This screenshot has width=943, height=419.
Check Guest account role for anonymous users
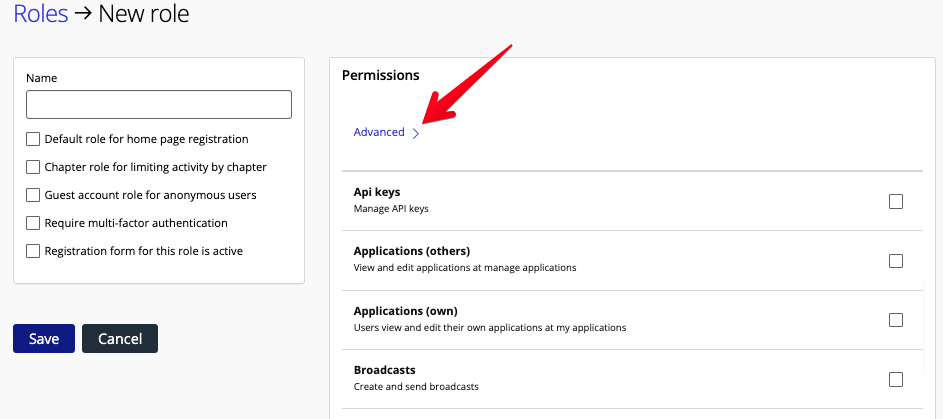34,195
